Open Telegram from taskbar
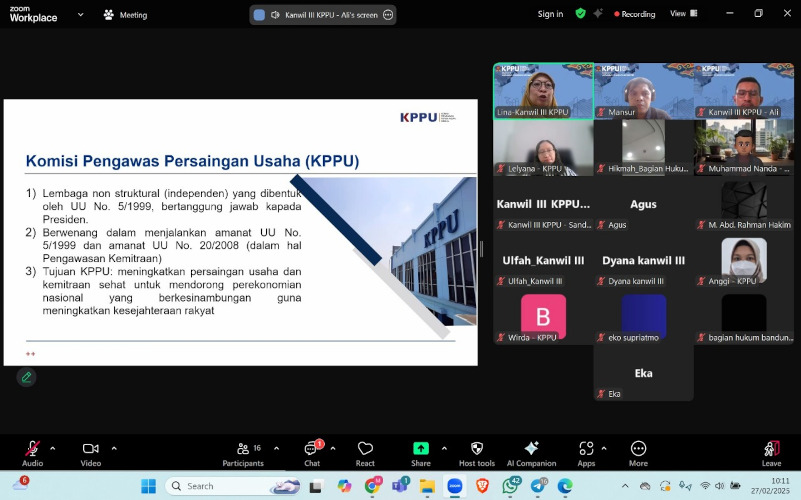The image size is (801, 500). pos(537,486)
